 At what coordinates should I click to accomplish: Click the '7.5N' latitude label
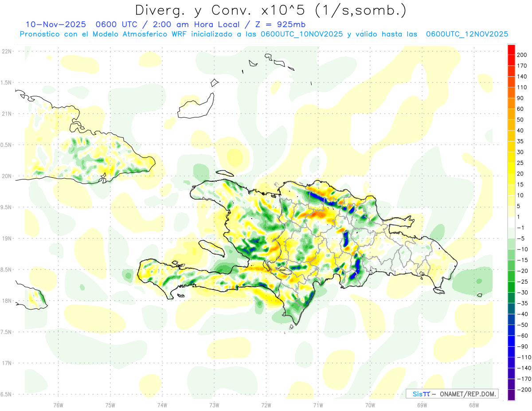click(x=7, y=332)
